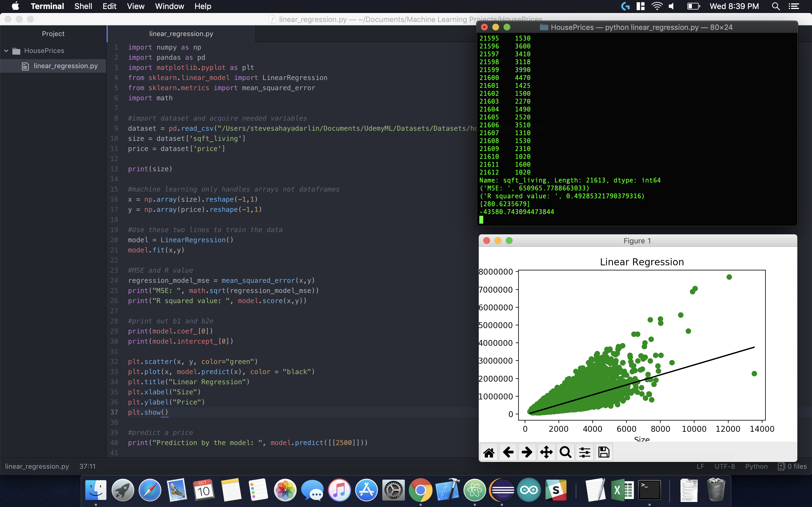Viewport: 812px width, 507px height.
Task: Save the Linear Regression figure
Action: (x=603, y=452)
